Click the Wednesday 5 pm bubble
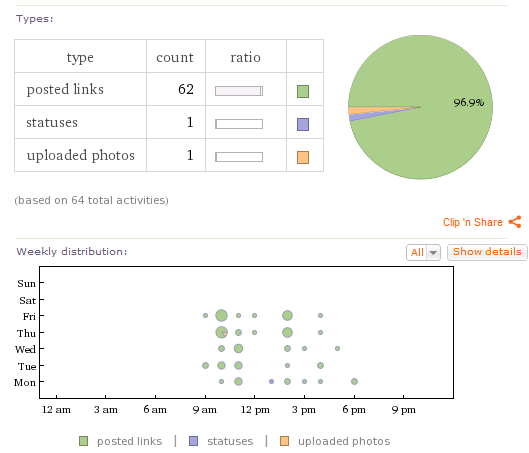 point(337,348)
